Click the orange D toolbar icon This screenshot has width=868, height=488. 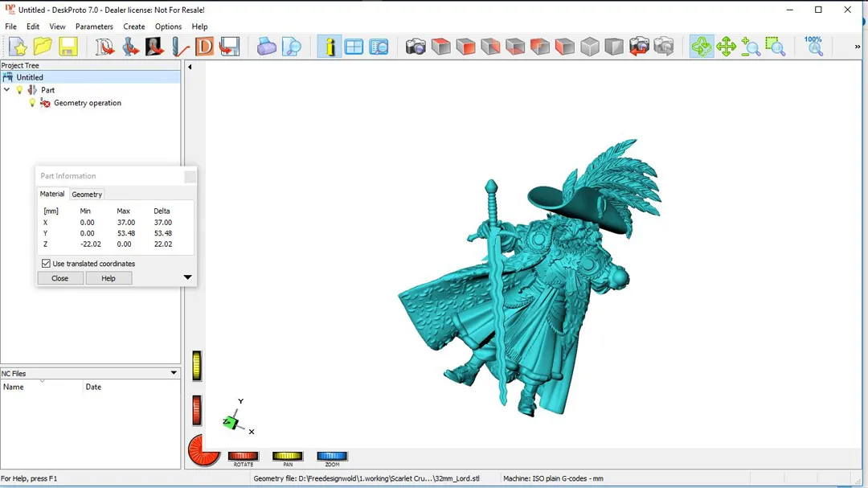click(x=204, y=47)
